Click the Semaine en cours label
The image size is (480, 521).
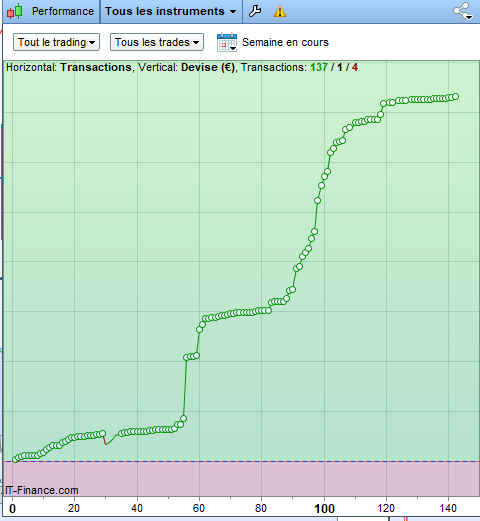pyautogui.click(x=285, y=42)
